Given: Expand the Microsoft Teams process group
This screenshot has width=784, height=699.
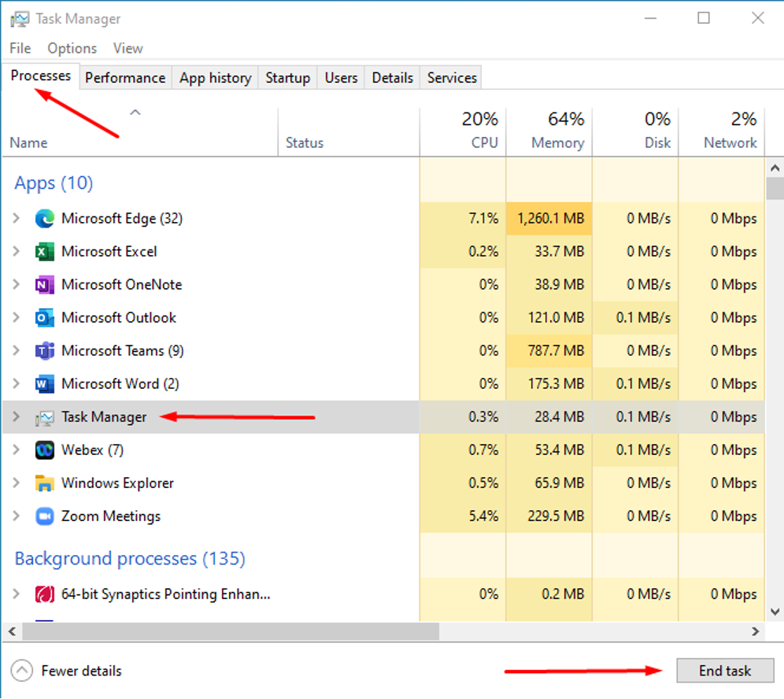Looking at the screenshot, I should click(x=16, y=350).
